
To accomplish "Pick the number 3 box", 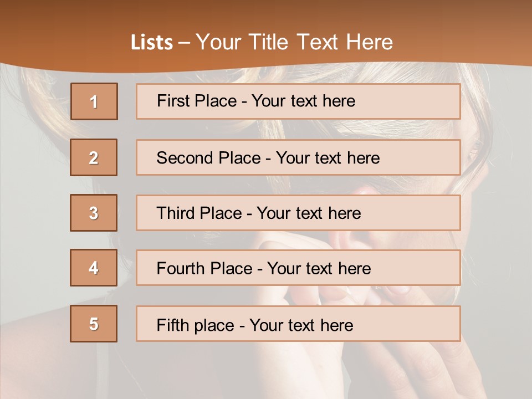I will click(94, 213).
